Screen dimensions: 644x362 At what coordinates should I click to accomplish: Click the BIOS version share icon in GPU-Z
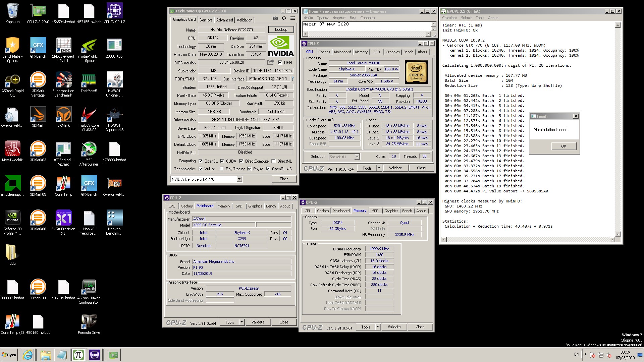click(270, 62)
